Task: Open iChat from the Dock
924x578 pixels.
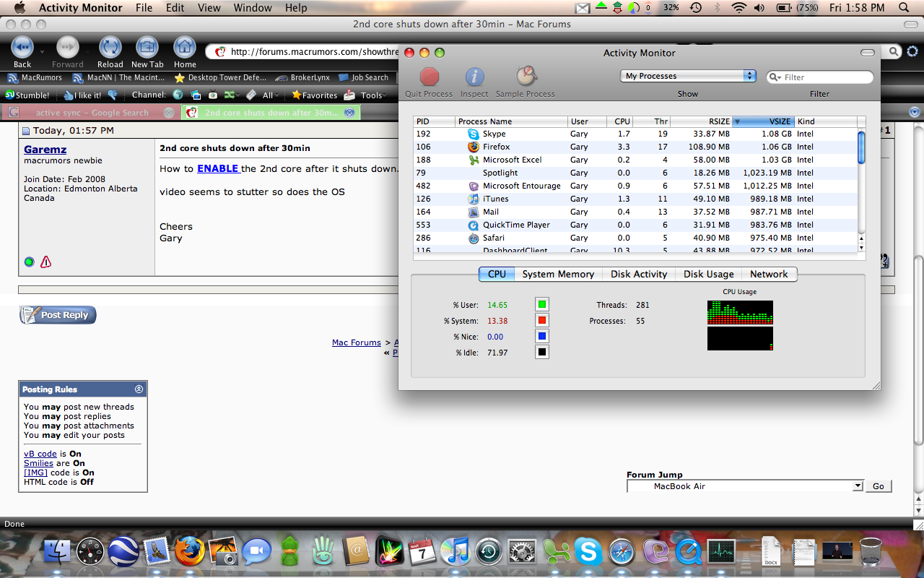Action: tap(256, 553)
